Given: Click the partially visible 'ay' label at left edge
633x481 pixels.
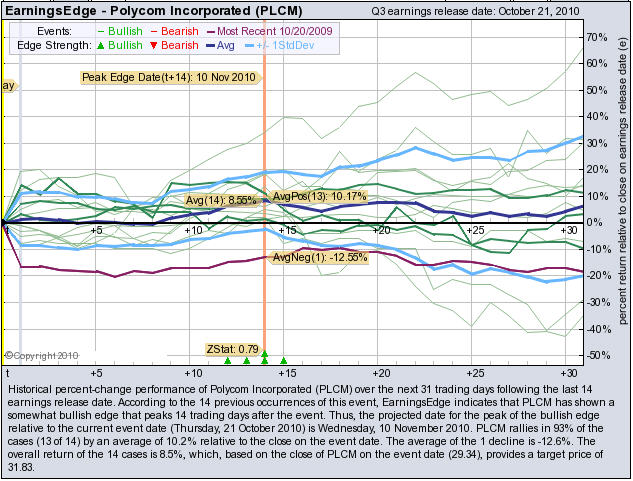Looking at the screenshot, I should [x=8, y=86].
